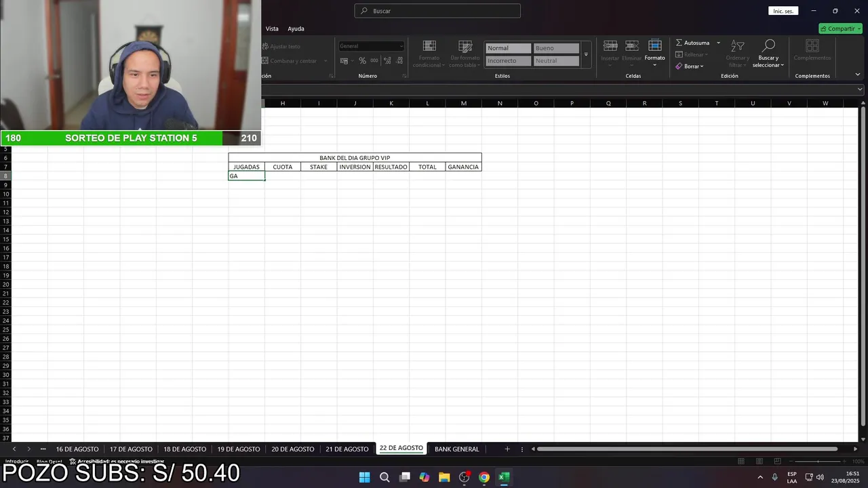Open the Formato cells button
Image resolution: width=868 pixels, height=488 pixels.
(x=654, y=52)
